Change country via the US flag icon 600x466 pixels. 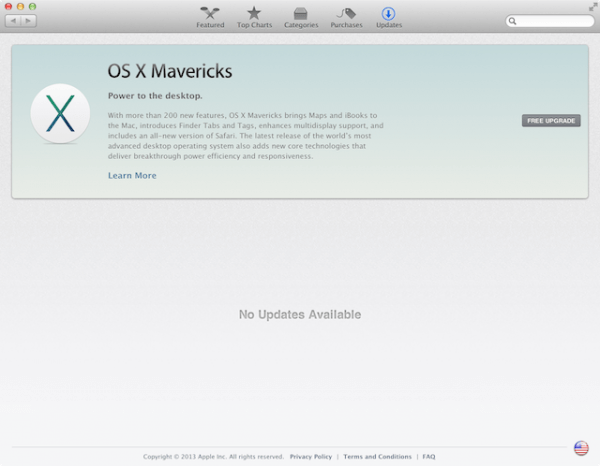pyautogui.click(x=581, y=448)
